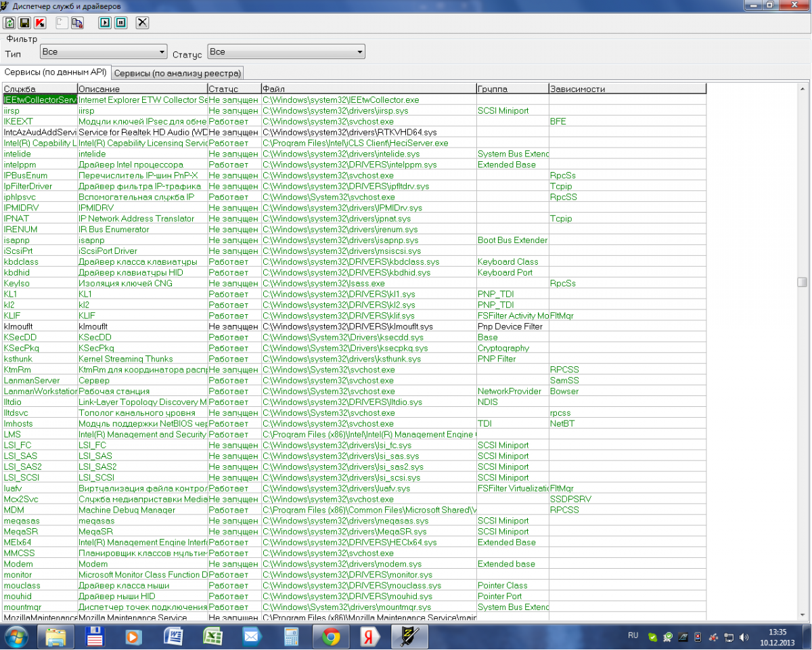This screenshot has height=650, width=812.
Task: Click the vertical scrollbar thumb
Action: pyautogui.click(x=802, y=282)
